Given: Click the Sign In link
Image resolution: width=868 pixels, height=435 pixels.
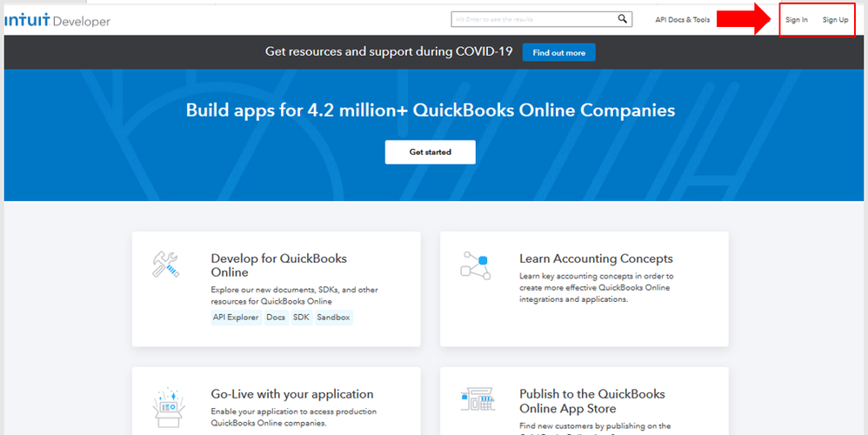Looking at the screenshot, I should 796,20.
